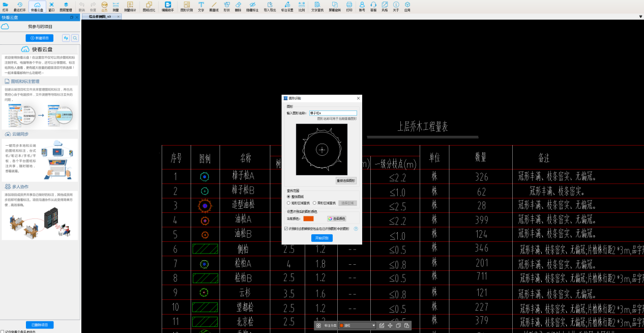This screenshot has height=333, width=644.
Task: Click the 选择颜色 choose color button
Action: [337, 218]
